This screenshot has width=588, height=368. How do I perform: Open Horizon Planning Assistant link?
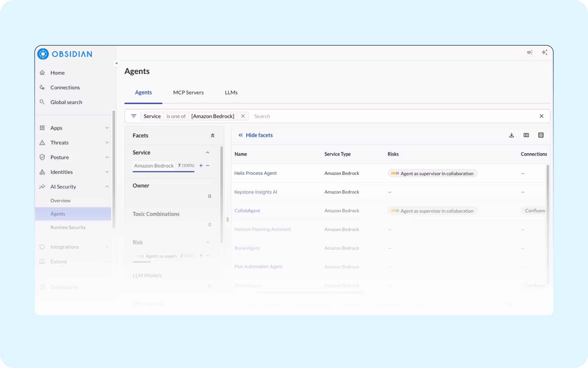(x=262, y=229)
